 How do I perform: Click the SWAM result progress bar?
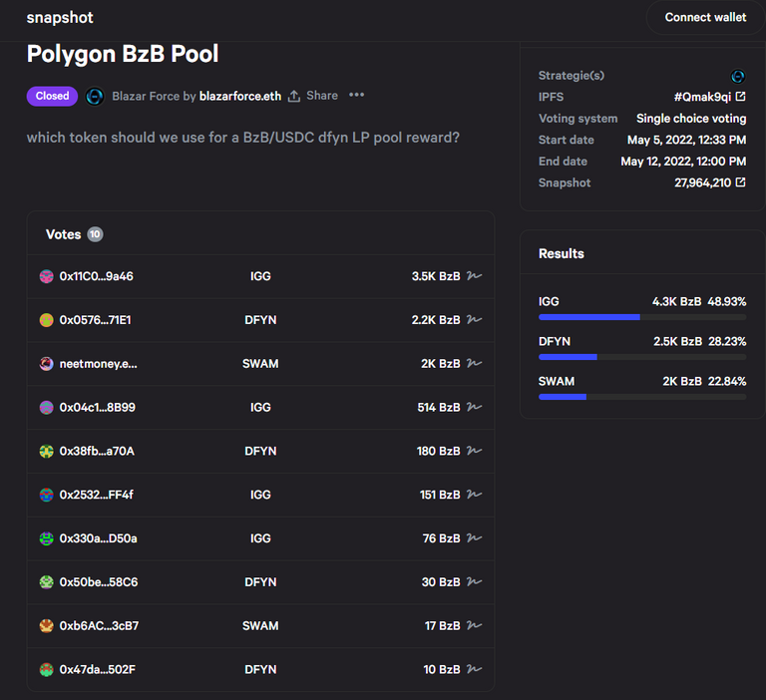642,397
